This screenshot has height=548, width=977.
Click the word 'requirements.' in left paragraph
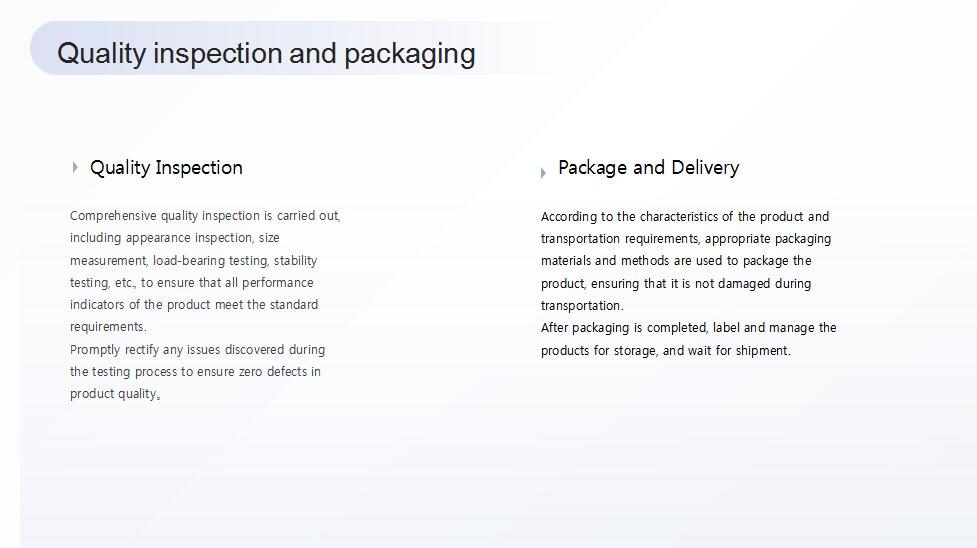tap(108, 327)
